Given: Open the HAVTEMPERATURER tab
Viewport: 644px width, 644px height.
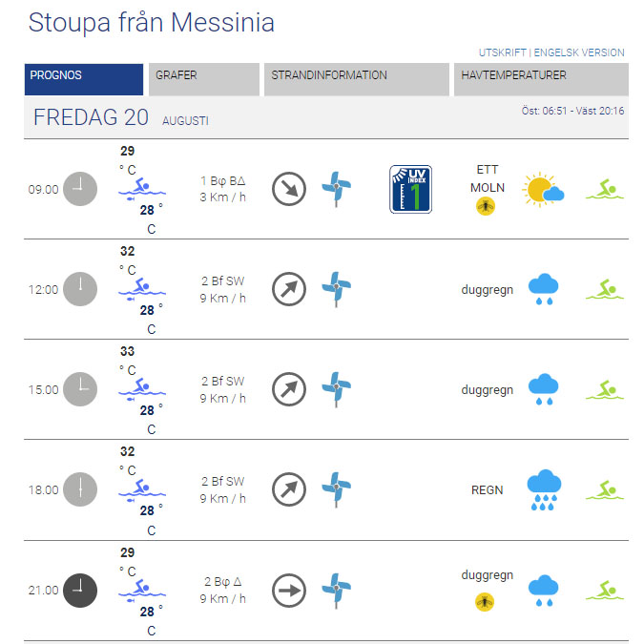Looking at the screenshot, I should pyautogui.click(x=541, y=79).
